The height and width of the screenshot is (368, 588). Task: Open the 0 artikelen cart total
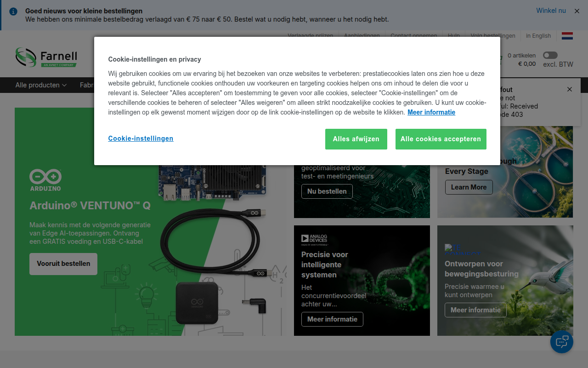(521, 60)
